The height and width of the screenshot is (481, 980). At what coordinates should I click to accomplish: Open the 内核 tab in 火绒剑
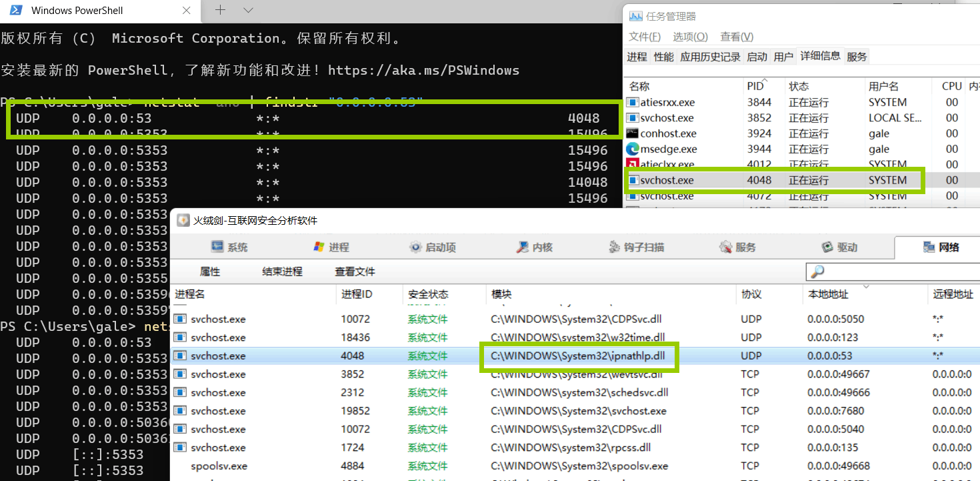pos(535,247)
